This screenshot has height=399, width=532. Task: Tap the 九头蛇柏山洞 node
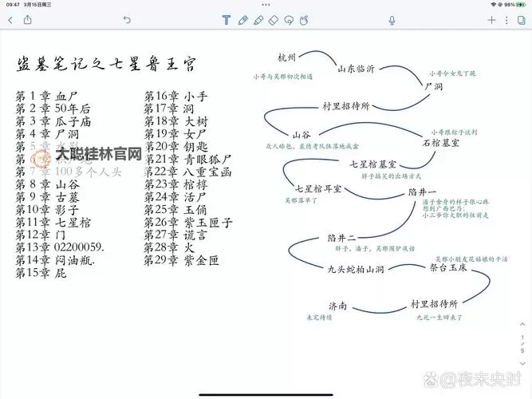click(356, 269)
